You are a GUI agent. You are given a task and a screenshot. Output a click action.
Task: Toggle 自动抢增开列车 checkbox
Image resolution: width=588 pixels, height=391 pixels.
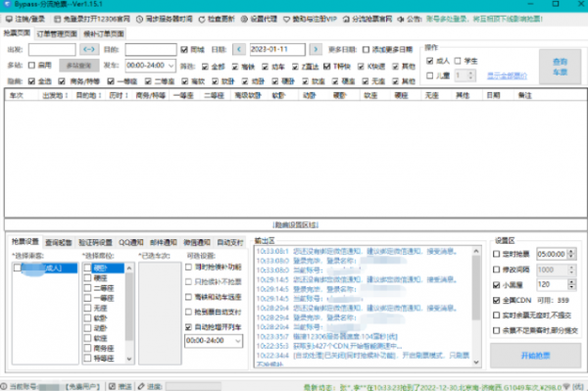click(188, 327)
